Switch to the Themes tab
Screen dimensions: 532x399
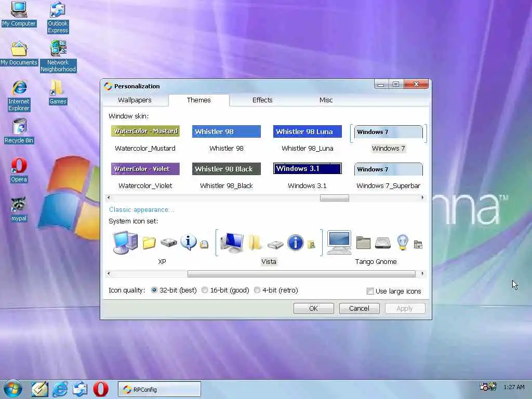coord(199,100)
